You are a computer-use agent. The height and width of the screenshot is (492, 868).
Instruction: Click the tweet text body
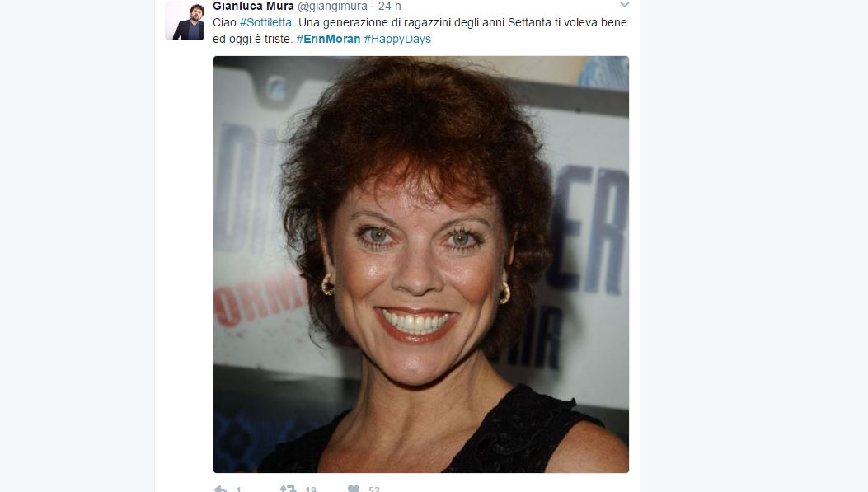coord(420,31)
